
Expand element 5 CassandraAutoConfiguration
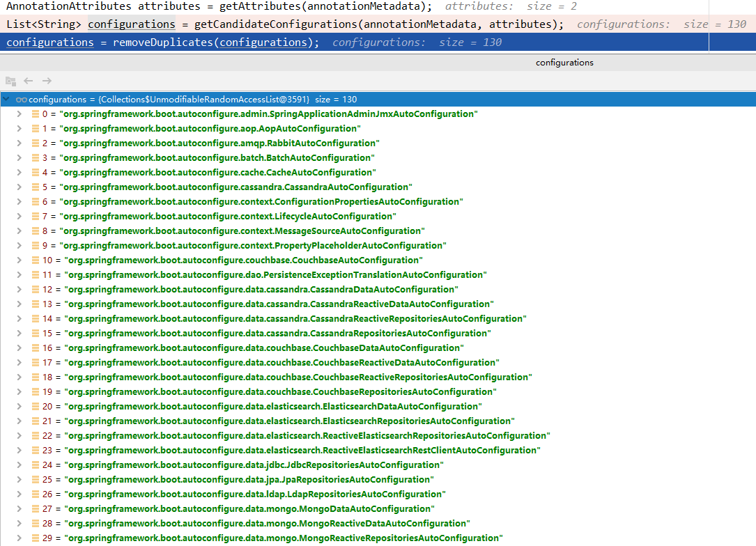point(20,187)
